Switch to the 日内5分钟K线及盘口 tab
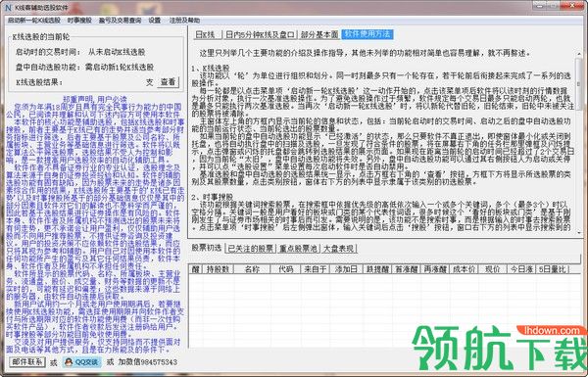The width and height of the screenshot is (588, 377). (x=261, y=35)
